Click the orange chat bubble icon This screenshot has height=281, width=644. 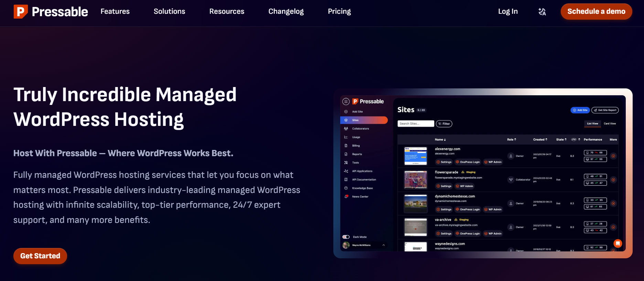point(618,244)
